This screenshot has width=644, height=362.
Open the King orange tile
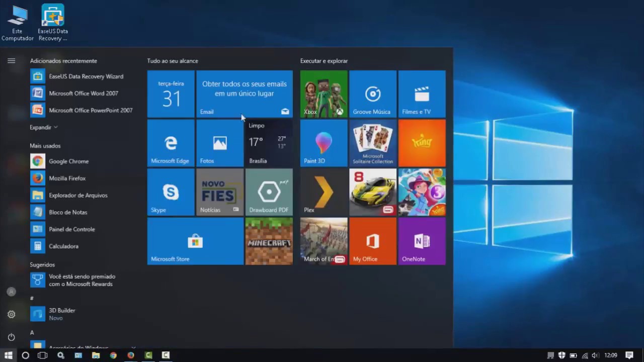coord(422,143)
